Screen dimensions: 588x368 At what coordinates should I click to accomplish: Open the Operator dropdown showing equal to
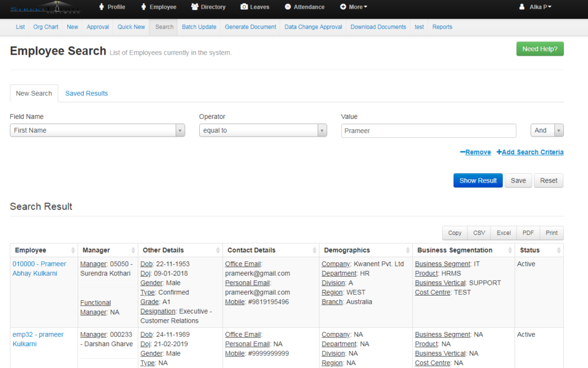click(x=262, y=130)
